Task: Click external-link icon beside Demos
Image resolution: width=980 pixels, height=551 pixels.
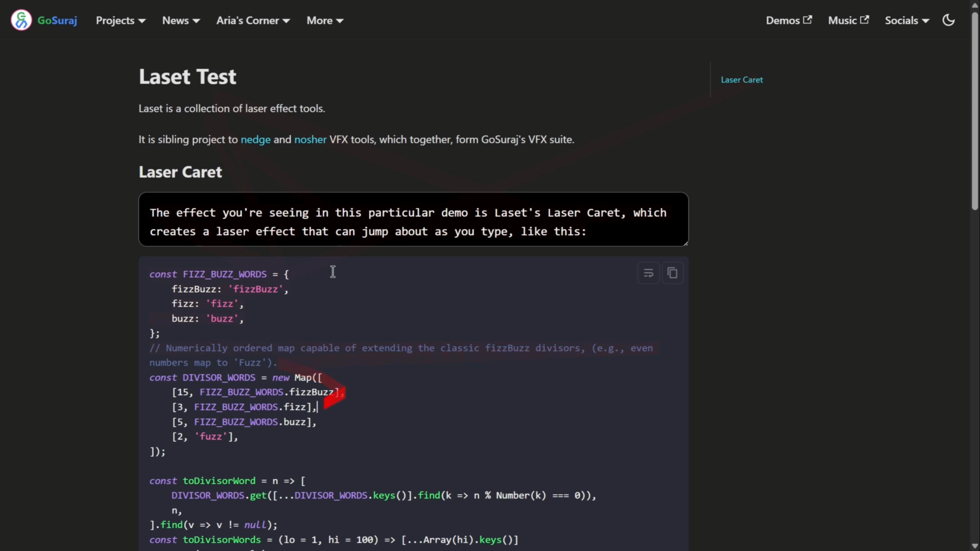Action: [807, 20]
